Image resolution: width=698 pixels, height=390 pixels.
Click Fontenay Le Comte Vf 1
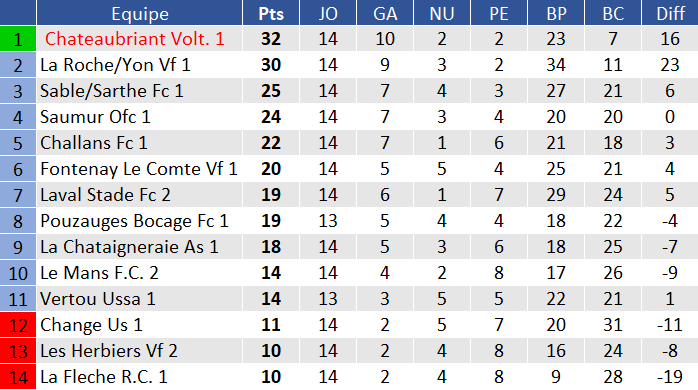(139, 169)
